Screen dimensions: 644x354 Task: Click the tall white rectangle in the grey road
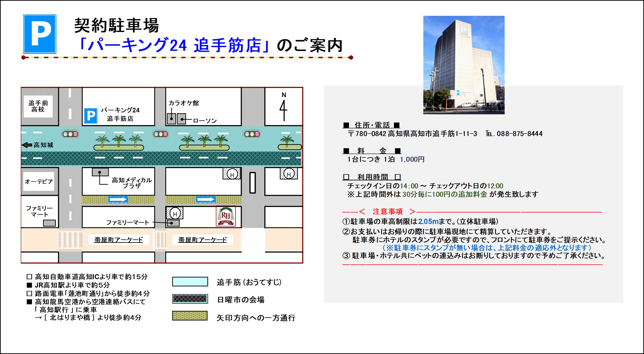pos(252,183)
